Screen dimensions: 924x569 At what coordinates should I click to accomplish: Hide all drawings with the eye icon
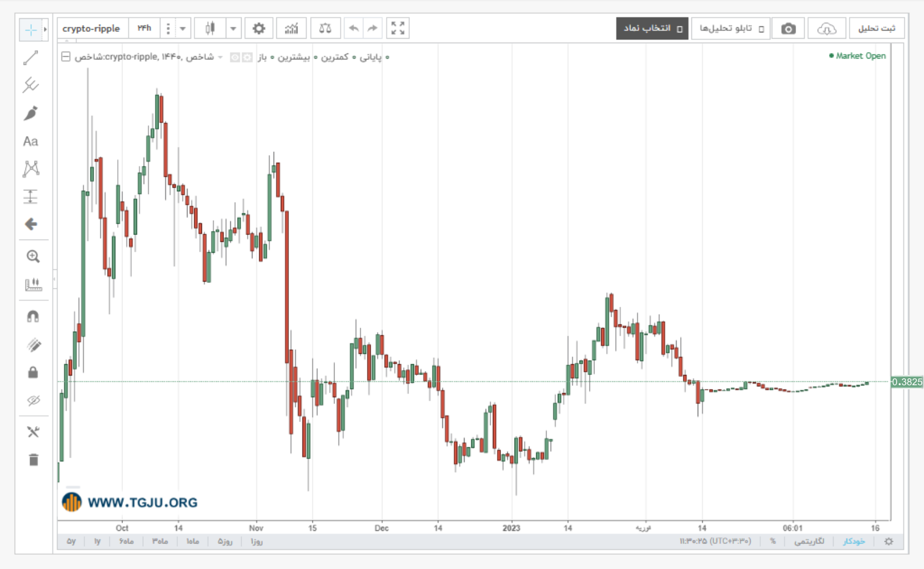point(33,401)
